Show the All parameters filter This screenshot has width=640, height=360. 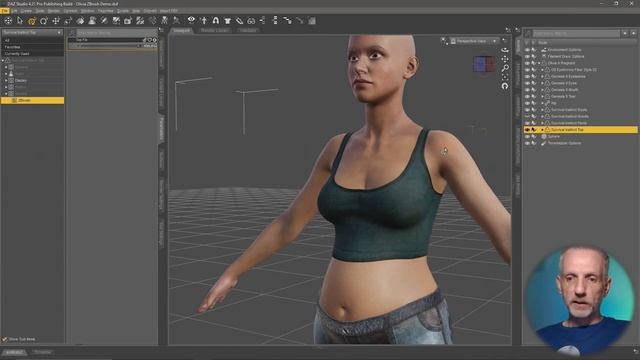32,40
